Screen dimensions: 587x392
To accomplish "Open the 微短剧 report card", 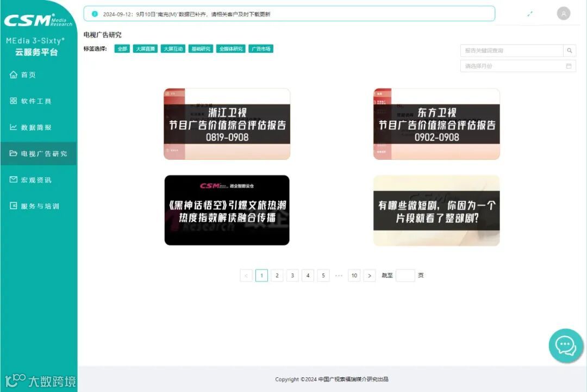I will (436, 210).
